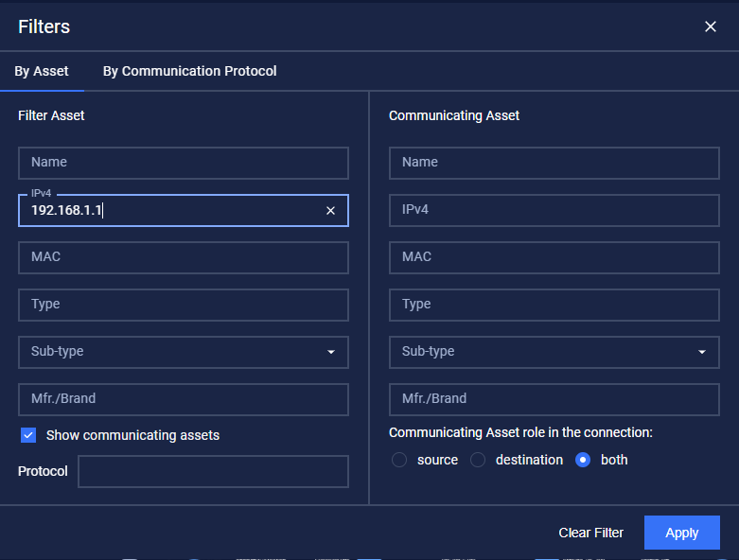
Task: Switch to the By Communication Protocol tab
Action: [189, 71]
